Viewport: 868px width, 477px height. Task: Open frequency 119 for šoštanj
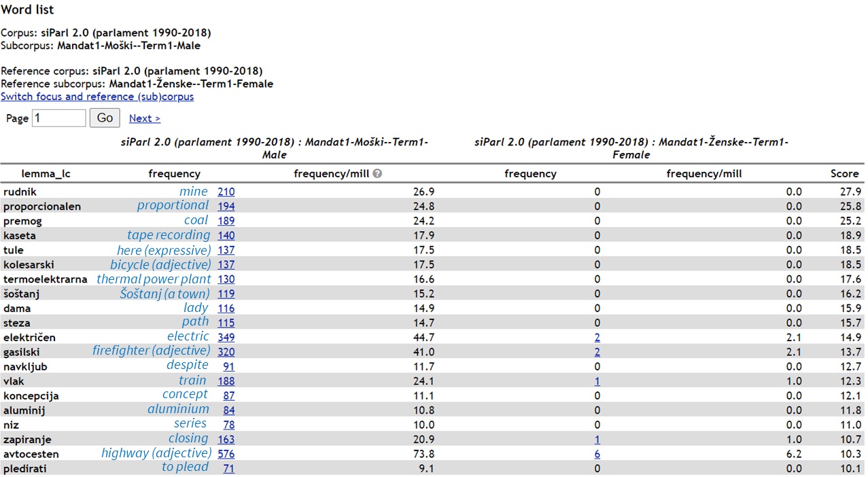click(x=226, y=294)
